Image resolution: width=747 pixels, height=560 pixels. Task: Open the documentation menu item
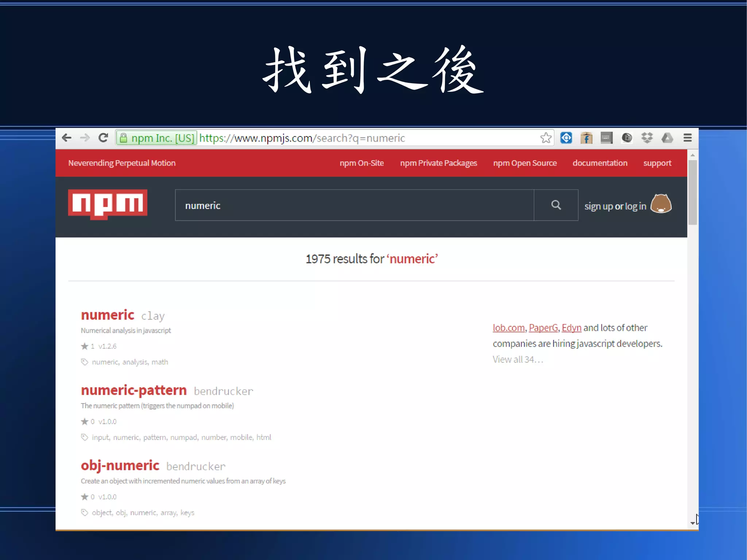coord(600,163)
